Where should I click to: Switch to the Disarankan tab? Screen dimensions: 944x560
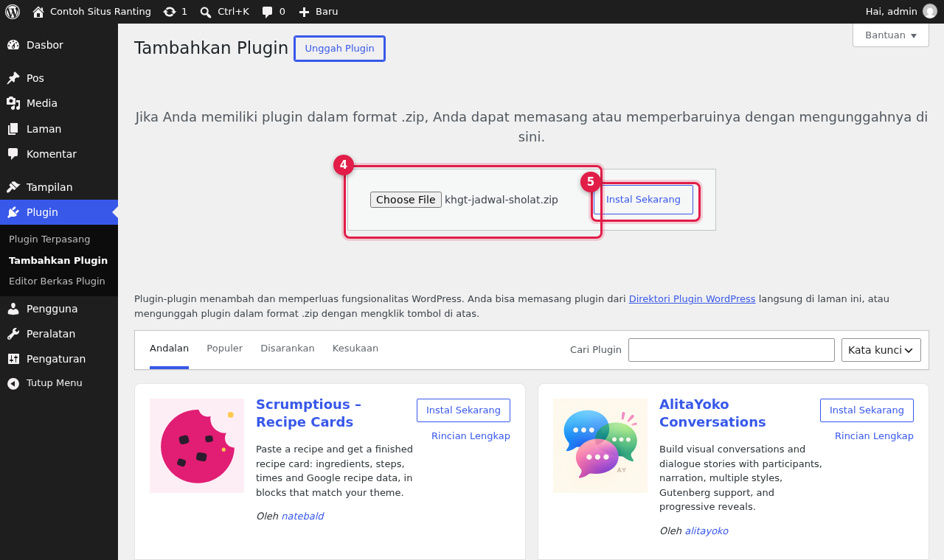click(x=288, y=349)
